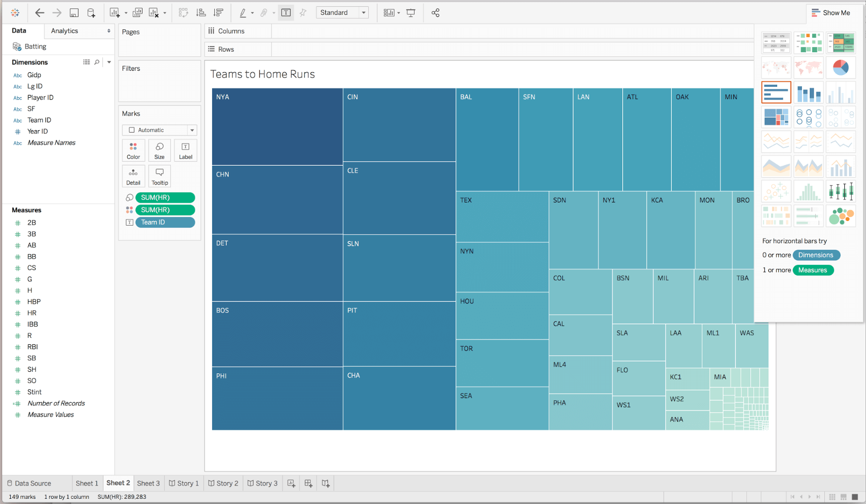Open the Story 2 tab
The width and height of the screenshot is (866, 504).
pyautogui.click(x=223, y=483)
